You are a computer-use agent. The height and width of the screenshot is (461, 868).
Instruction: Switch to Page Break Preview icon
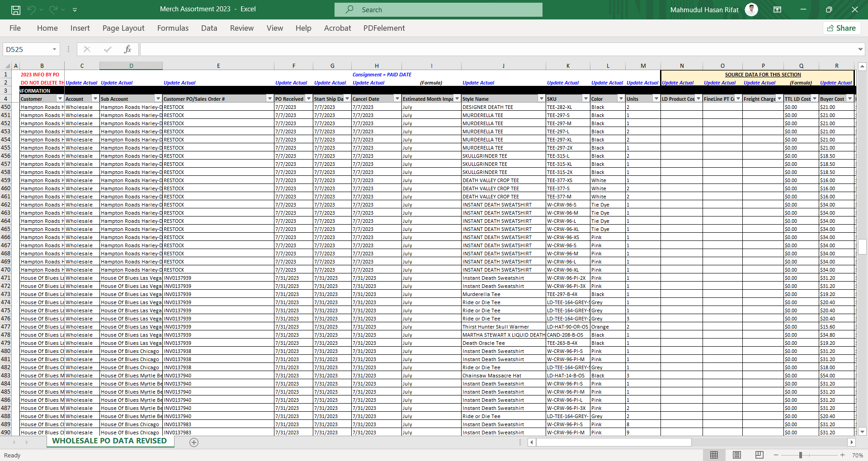point(759,455)
